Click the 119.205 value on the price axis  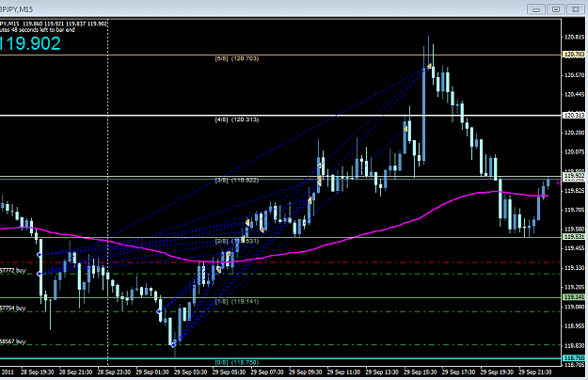coord(574,287)
